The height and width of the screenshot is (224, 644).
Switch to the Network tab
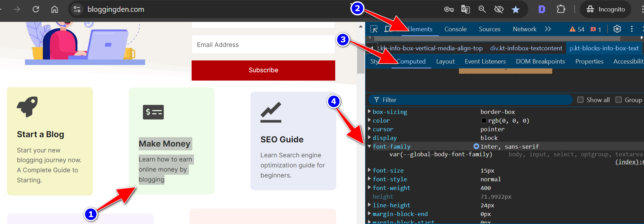pos(525,29)
